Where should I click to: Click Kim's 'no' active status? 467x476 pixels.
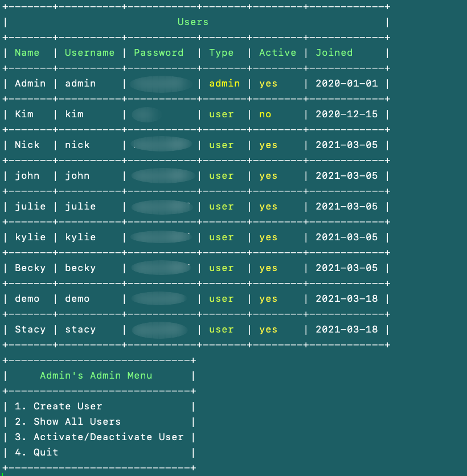(265, 114)
